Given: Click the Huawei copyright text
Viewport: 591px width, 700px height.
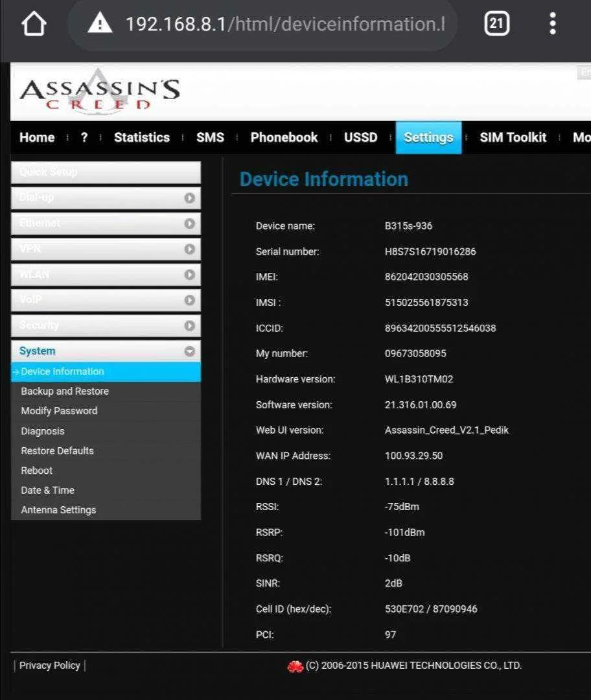Looking at the screenshot, I should click(413, 666).
